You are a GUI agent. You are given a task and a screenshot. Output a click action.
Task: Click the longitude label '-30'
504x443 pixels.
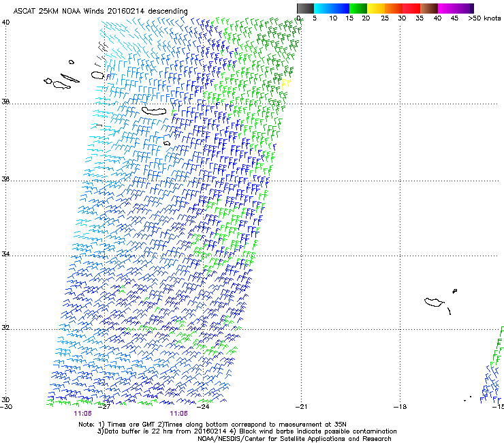6,407
